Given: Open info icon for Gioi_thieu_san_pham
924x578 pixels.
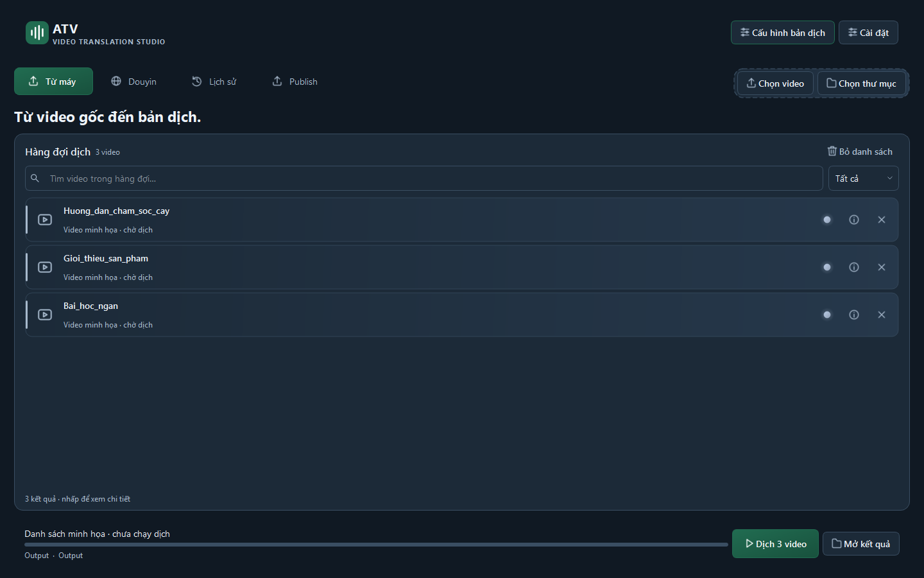Looking at the screenshot, I should point(854,267).
